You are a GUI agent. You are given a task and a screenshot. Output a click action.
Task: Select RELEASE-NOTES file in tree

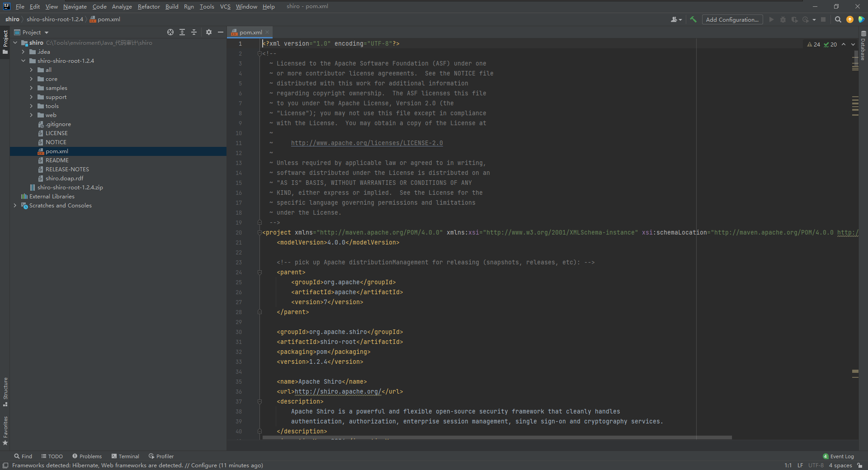[67, 169]
